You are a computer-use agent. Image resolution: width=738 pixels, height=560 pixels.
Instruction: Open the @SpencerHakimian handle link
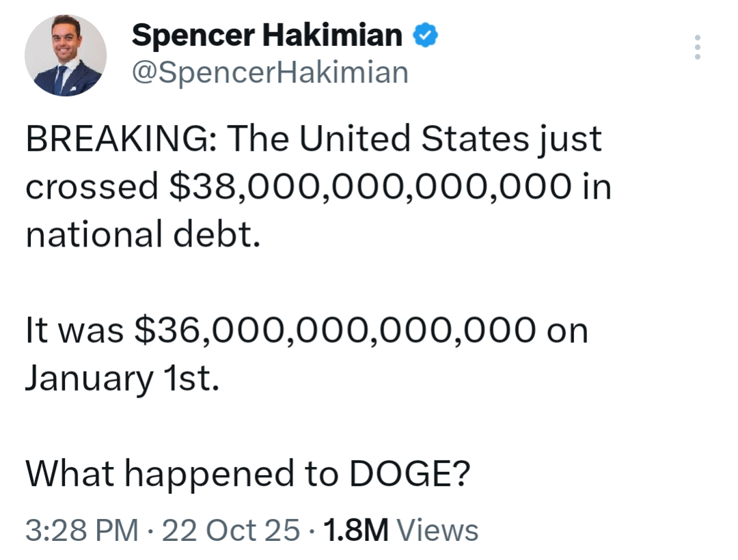[x=270, y=72]
